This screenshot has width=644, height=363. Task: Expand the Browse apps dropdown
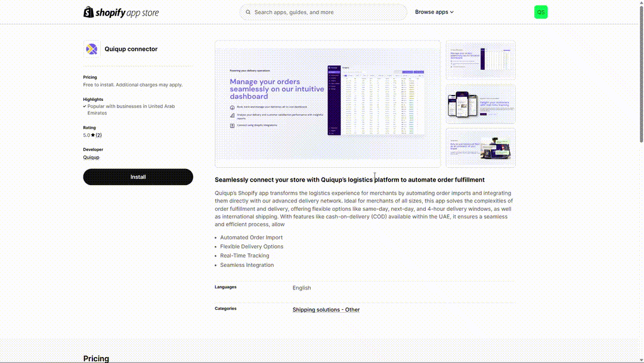coord(434,12)
